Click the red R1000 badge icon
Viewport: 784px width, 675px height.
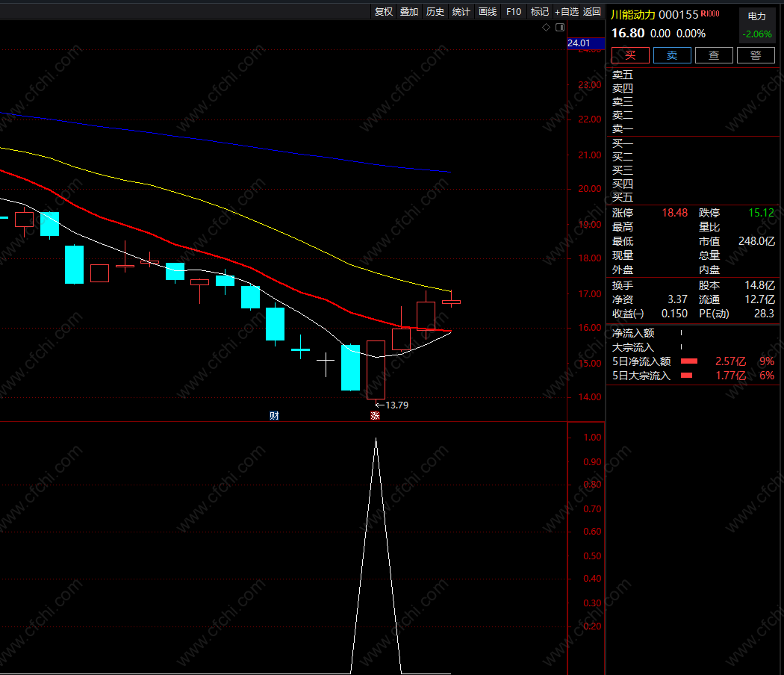[x=710, y=14]
